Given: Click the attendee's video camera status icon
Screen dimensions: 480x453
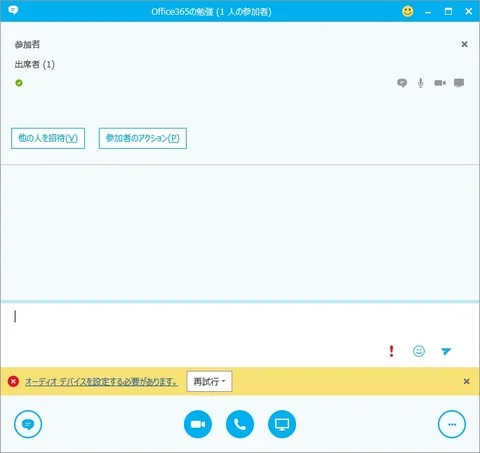Looking at the screenshot, I should coord(440,83).
